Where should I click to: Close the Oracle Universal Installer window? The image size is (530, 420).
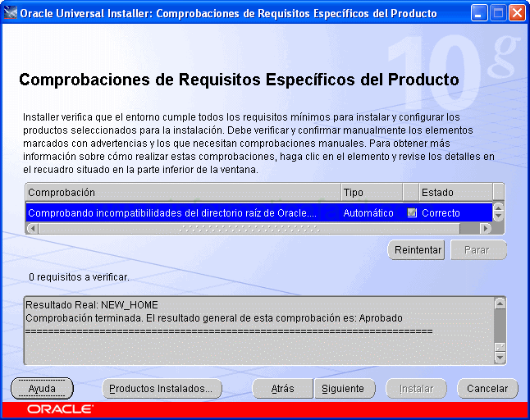(517, 13)
